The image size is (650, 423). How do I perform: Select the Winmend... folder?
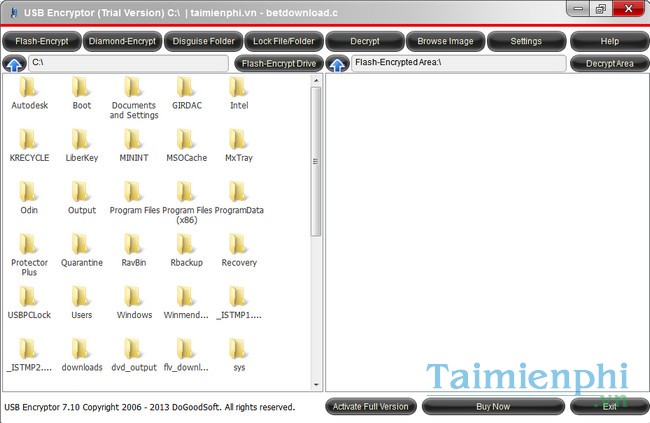pos(186,303)
